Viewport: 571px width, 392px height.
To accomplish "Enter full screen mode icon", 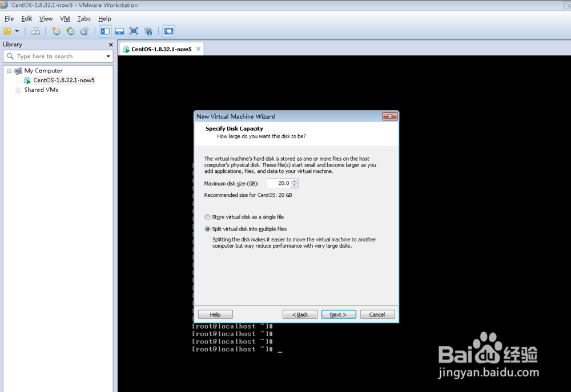I will (134, 31).
